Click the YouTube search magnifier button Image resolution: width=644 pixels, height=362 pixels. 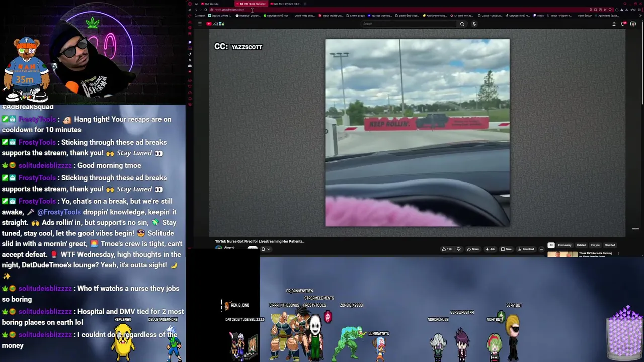click(462, 24)
